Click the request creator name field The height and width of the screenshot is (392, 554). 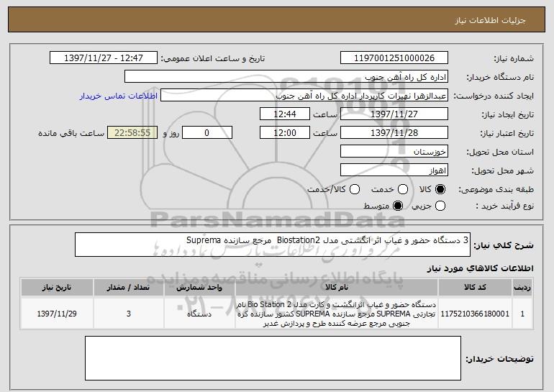pyautogui.click(x=304, y=96)
